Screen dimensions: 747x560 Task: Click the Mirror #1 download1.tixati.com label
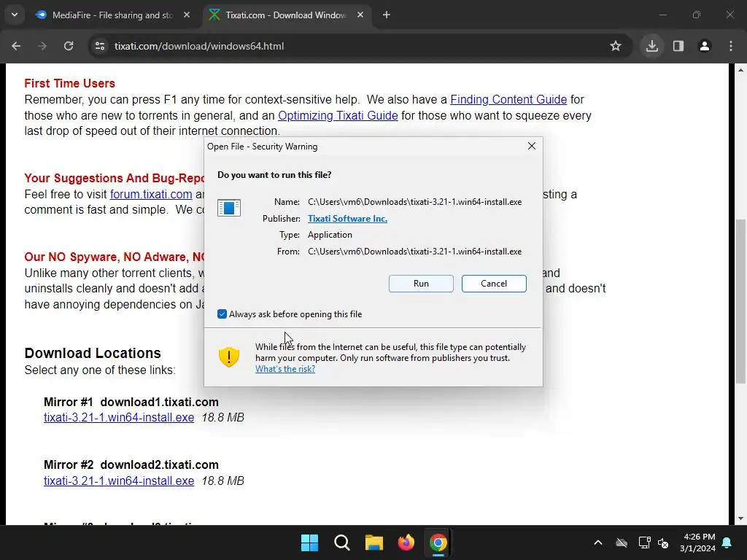click(x=131, y=402)
